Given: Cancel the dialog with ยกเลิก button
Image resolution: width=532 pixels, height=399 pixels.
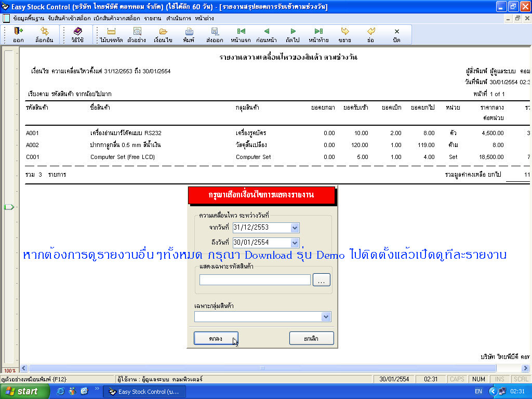Looking at the screenshot, I should point(311,338).
